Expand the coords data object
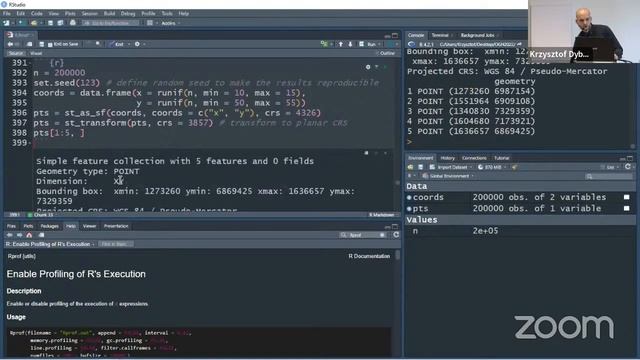Image resolution: width=640 pixels, height=360 pixels. tap(409, 198)
